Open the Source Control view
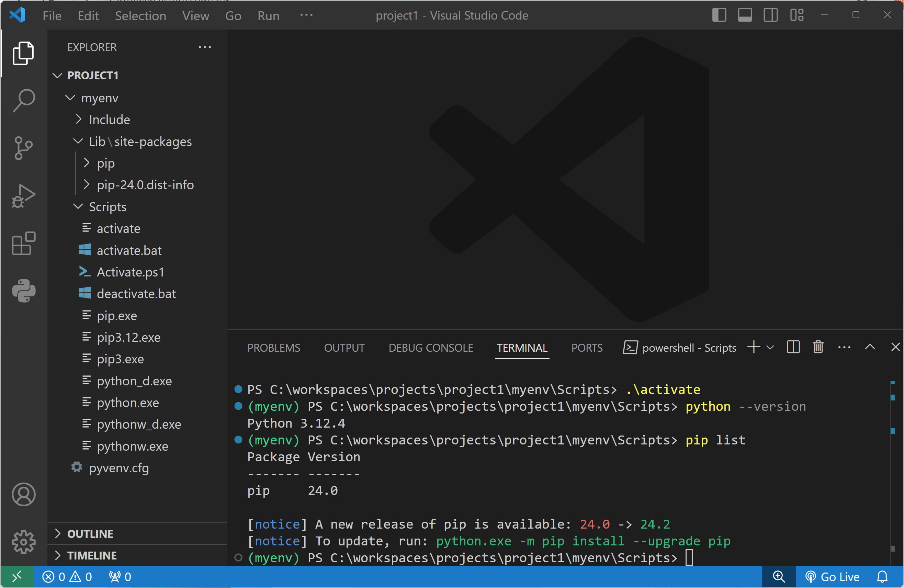Viewport: 904px width, 588px height. 24,147
